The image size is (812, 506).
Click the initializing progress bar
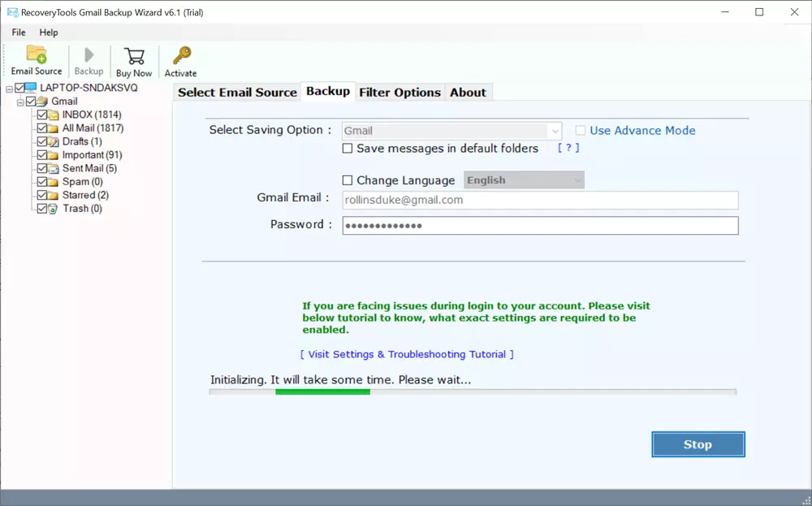click(x=473, y=391)
